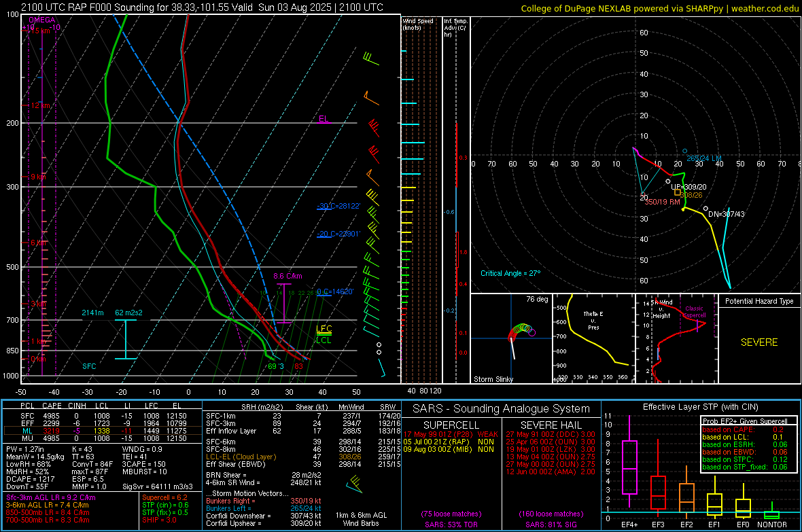The image size is (802, 532).
Task: Click the yellow LFC level marker
Action: pos(324,330)
